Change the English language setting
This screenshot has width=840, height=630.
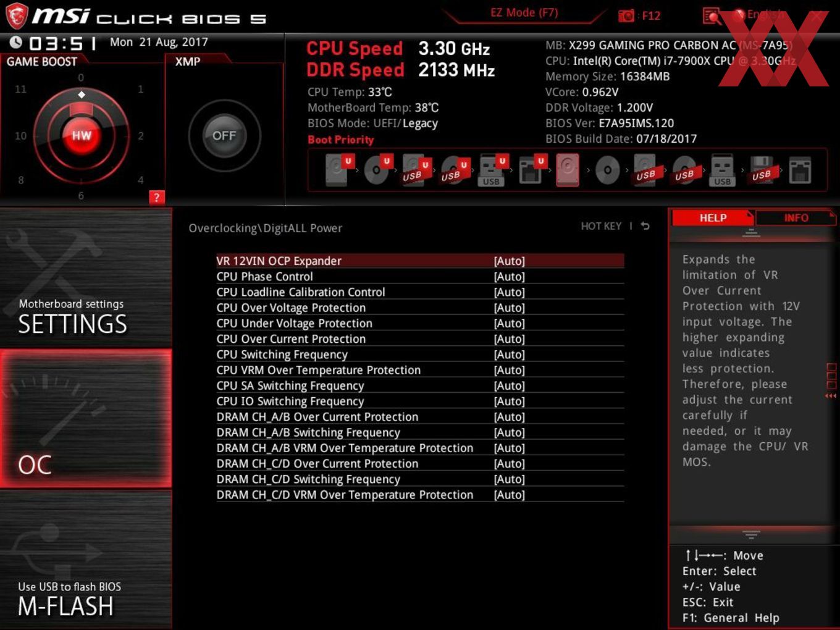pyautogui.click(x=765, y=14)
